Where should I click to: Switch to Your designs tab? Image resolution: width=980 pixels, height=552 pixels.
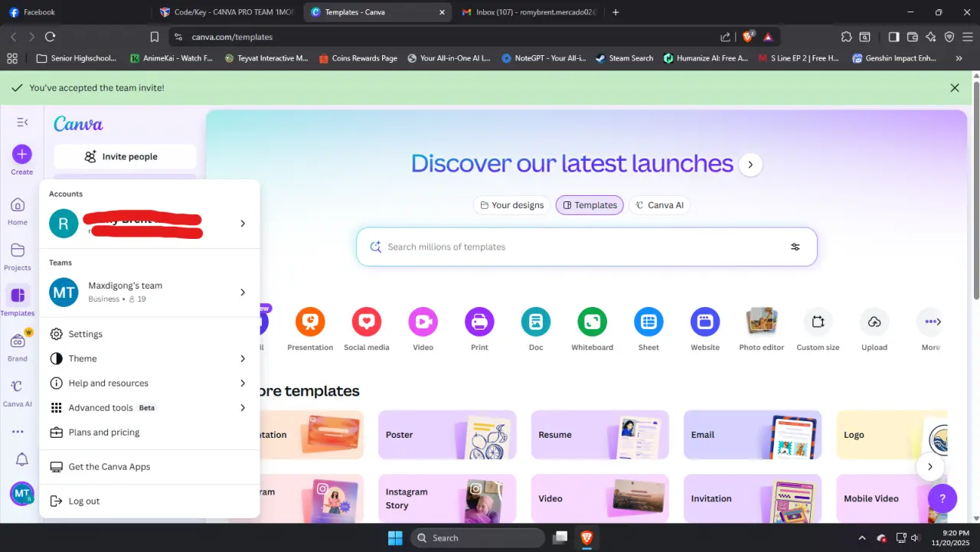(x=512, y=205)
